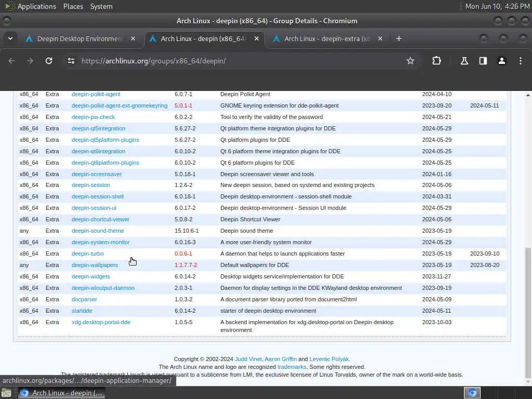The height and width of the screenshot is (399, 532).
Task: Click version 15.10.6-1 cell
Action: (x=187, y=231)
